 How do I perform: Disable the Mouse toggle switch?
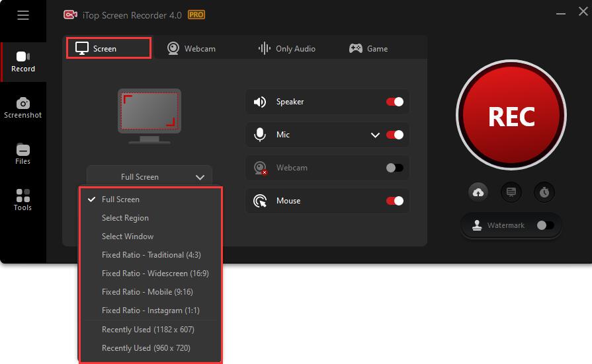395,201
